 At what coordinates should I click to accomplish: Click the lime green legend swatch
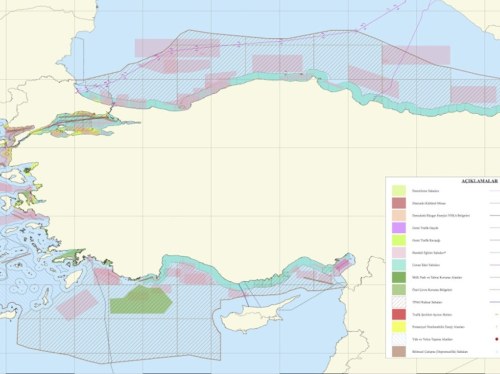(399, 240)
